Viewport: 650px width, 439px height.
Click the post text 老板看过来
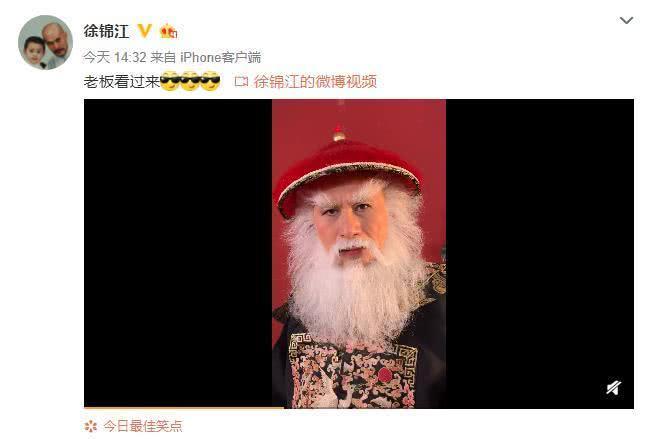click(121, 82)
